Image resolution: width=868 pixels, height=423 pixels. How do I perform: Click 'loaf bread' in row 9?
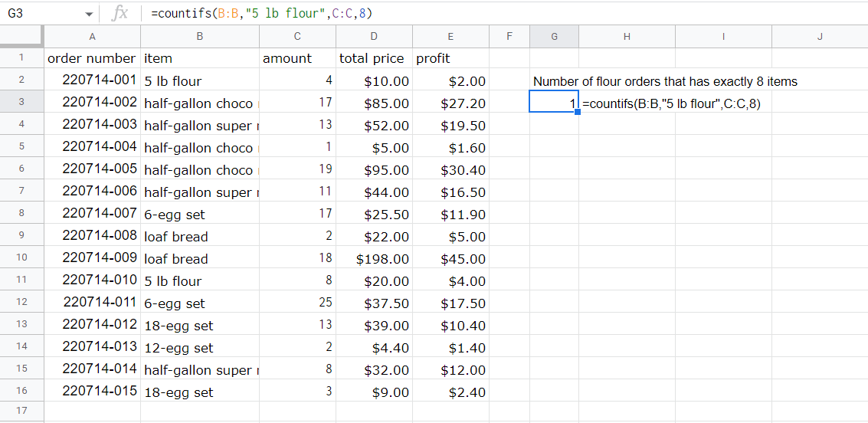click(x=200, y=234)
